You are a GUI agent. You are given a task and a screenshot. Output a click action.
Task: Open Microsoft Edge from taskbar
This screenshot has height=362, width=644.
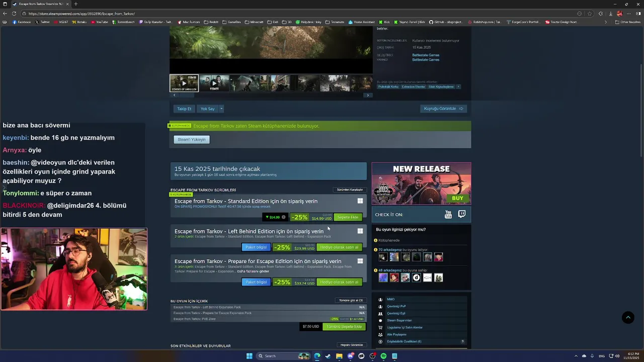[317, 356]
